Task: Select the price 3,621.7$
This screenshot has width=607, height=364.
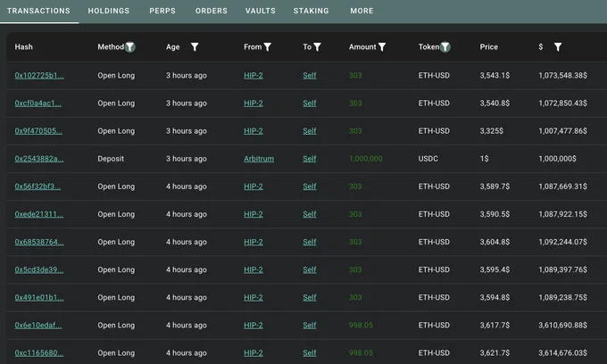Action: coord(495,353)
